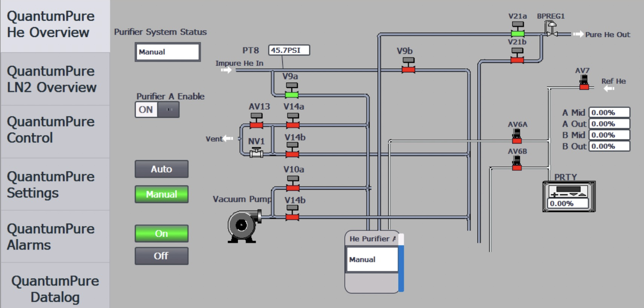This screenshot has height=308, width=644.
Task: Toggle valve V21a icon
Action: click(x=518, y=29)
